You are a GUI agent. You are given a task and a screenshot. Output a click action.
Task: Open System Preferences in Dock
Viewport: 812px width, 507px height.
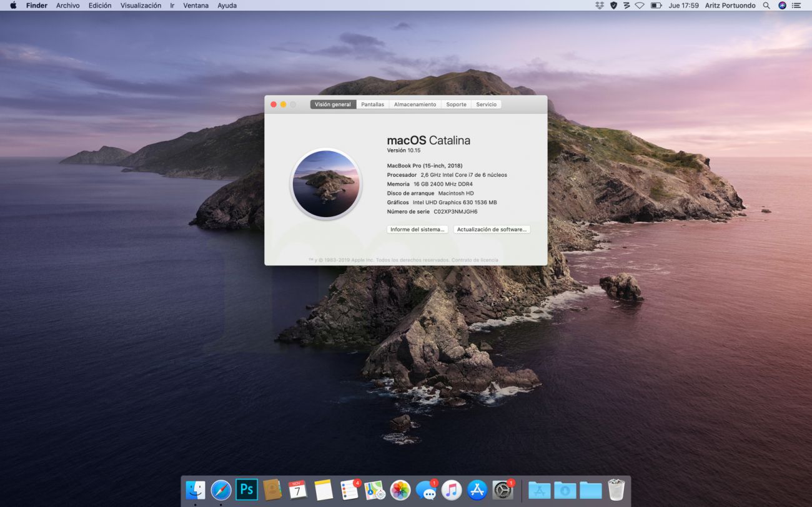(x=503, y=490)
